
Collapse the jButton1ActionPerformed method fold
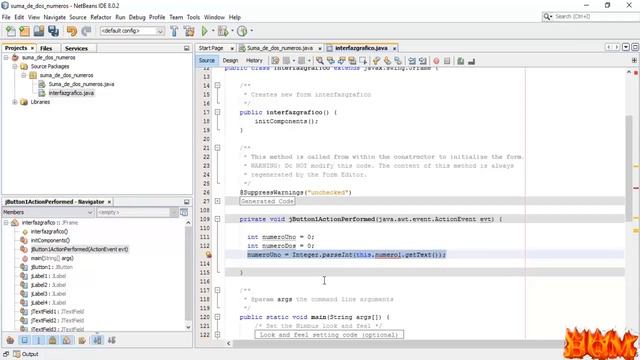coord(218,219)
